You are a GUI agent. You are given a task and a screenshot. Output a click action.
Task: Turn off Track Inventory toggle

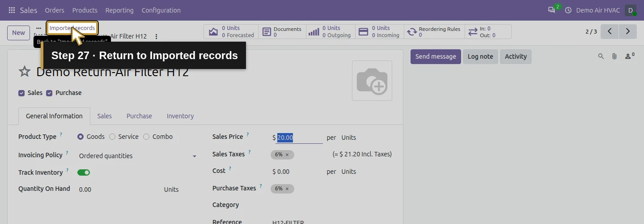(x=84, y=172)
